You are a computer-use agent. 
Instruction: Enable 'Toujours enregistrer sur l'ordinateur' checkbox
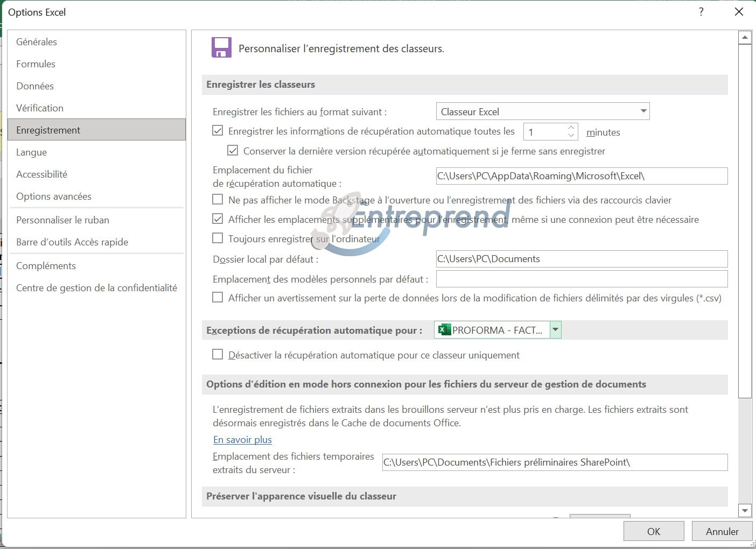[218, 238]
